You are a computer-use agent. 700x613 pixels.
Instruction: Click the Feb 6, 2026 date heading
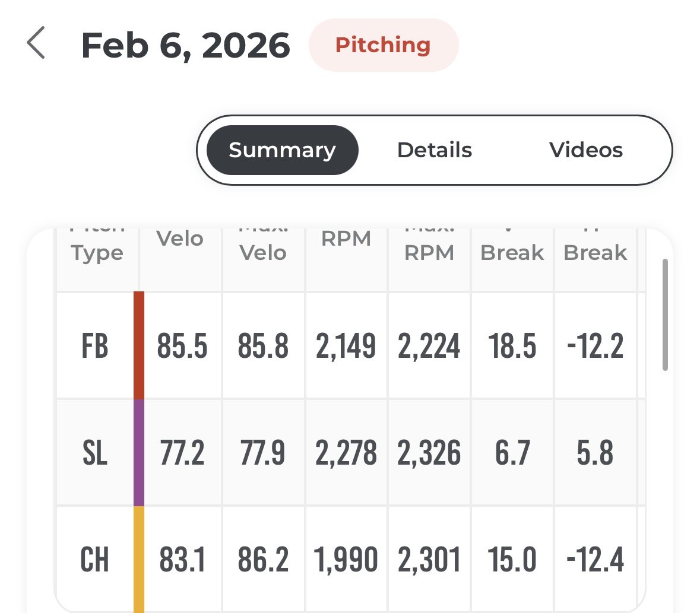186,46
